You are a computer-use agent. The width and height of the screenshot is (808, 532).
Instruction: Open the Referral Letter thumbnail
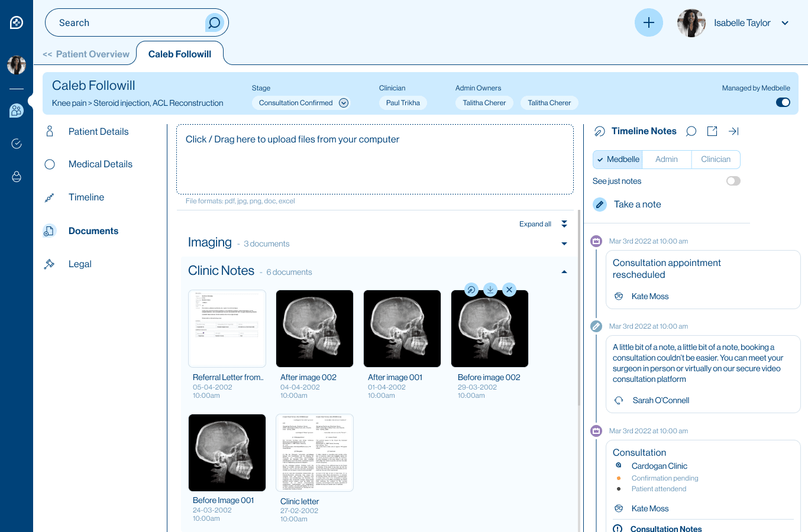[x=227, y=329]
